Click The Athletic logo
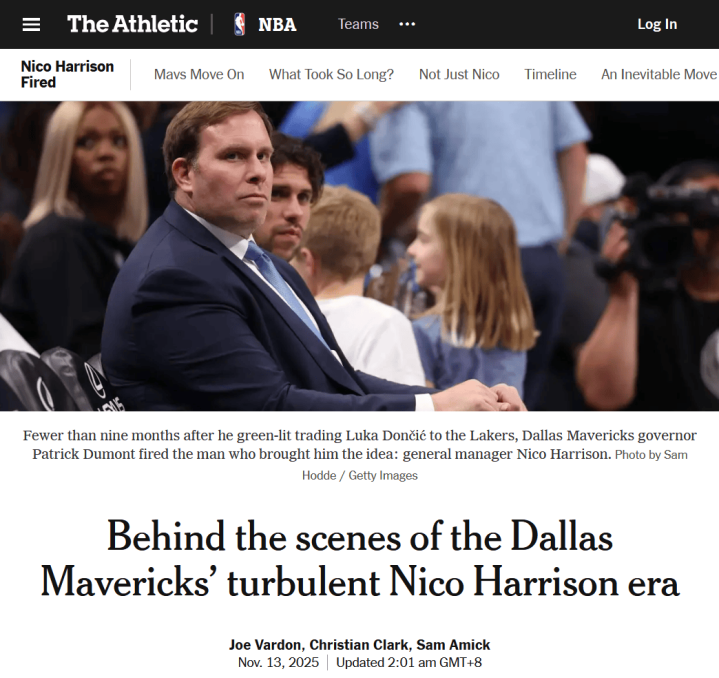Screen dimensions: 719x678 pos(133,24)
